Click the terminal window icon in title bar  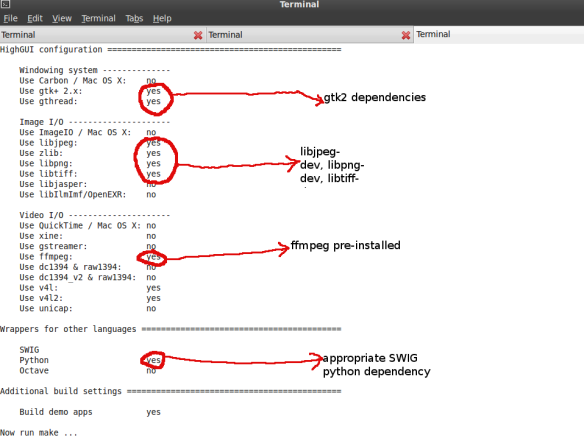point(5,4)
